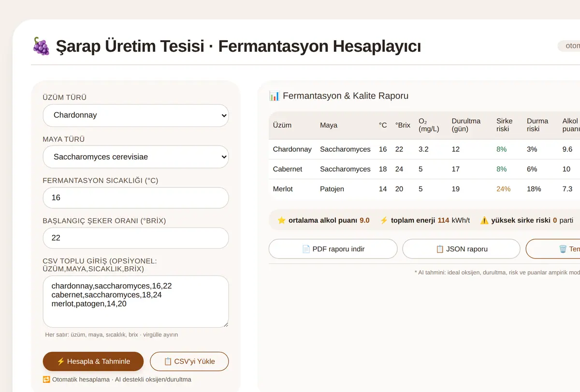Click the star icon next to ortalama alkol puanı

point(282,220)
